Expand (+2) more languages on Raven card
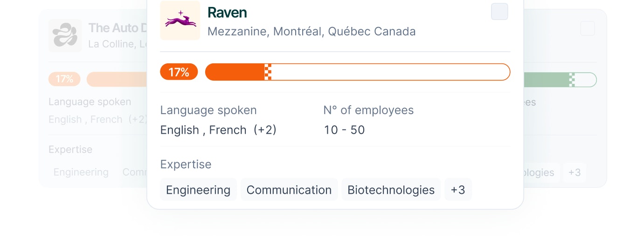 265,130
